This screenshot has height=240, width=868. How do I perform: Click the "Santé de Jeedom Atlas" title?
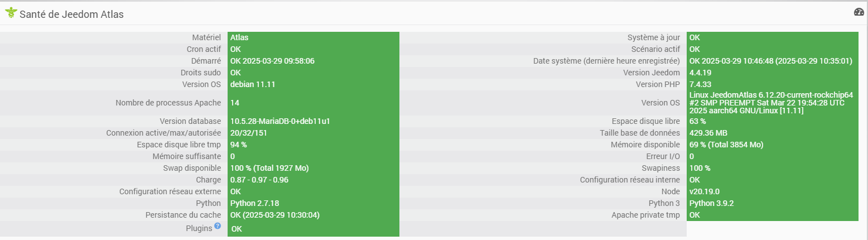(x=71, y=15)
